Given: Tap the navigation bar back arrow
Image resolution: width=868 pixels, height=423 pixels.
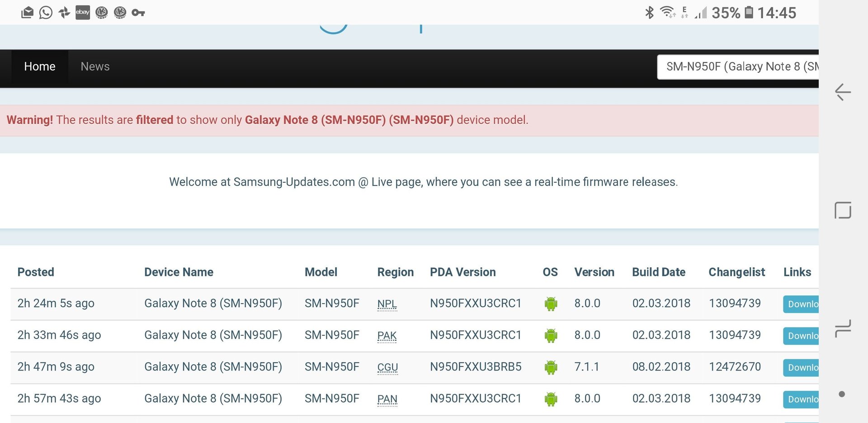Looking at the screenshot, I should pos(843,92).
